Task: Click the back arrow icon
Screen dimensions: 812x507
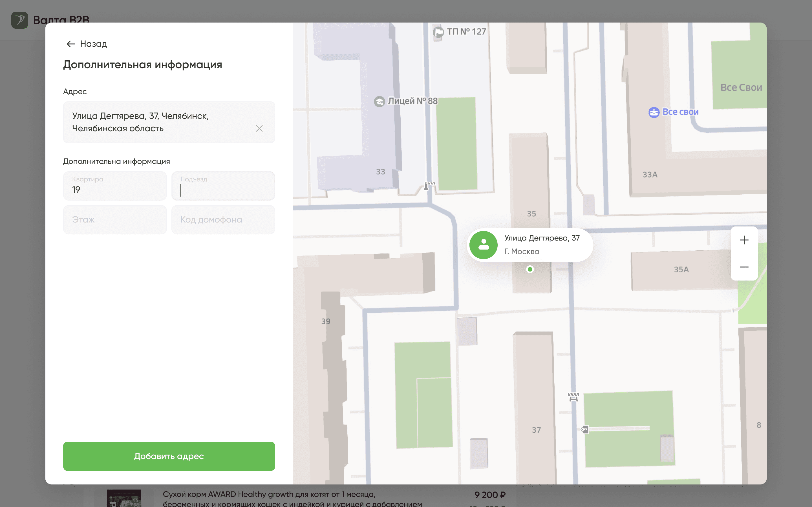Action: click(x=71, y=44)
